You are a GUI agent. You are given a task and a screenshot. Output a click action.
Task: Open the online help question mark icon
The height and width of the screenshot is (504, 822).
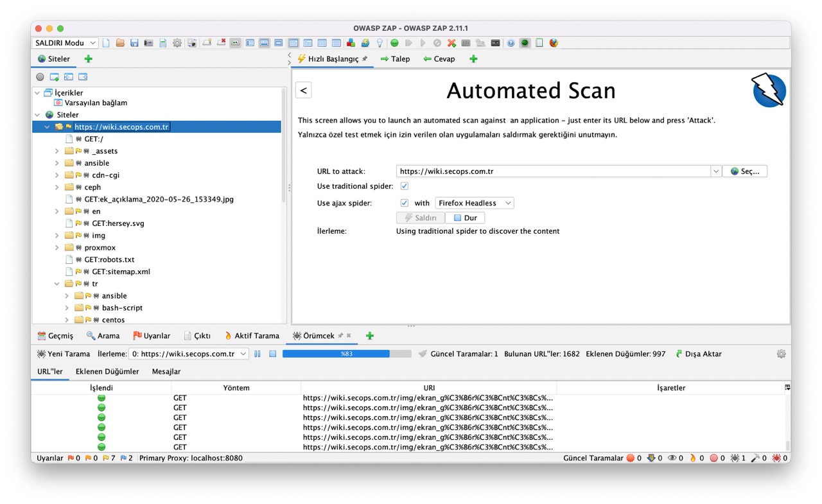pyautogui.click(x=511, y=43)
